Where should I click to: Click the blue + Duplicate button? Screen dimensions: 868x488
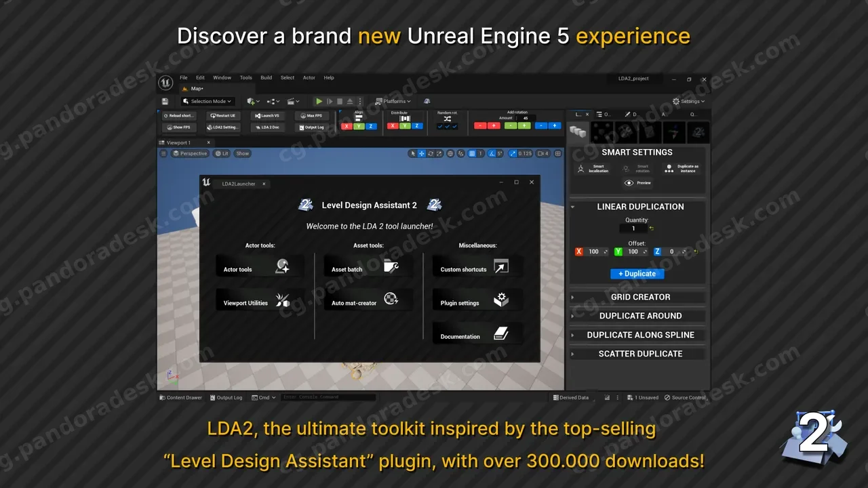click(637, 274)
